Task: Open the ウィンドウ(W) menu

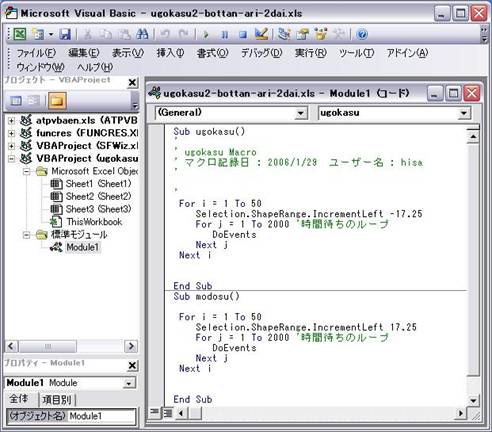Action: click(x=40, y=67)
